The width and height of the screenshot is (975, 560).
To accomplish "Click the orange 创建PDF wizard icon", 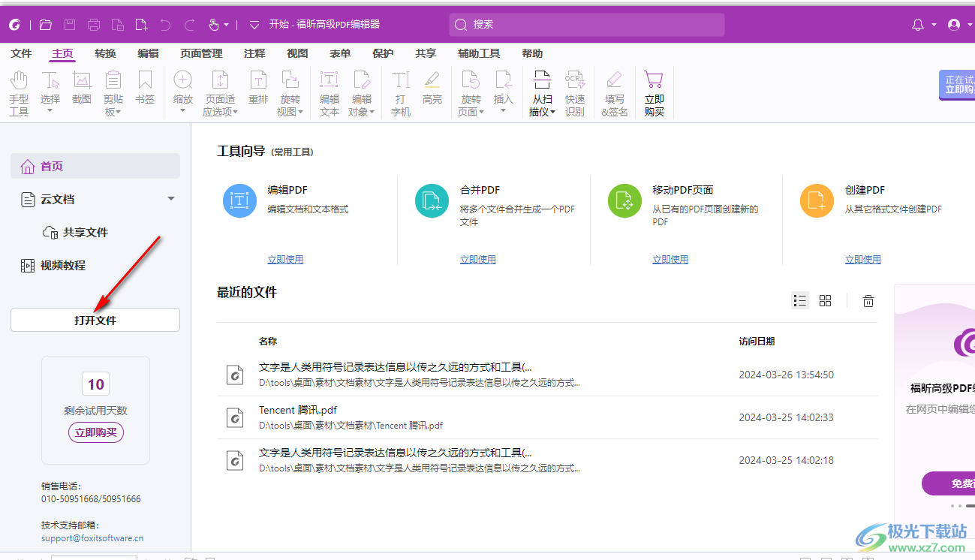I will 817,200.
